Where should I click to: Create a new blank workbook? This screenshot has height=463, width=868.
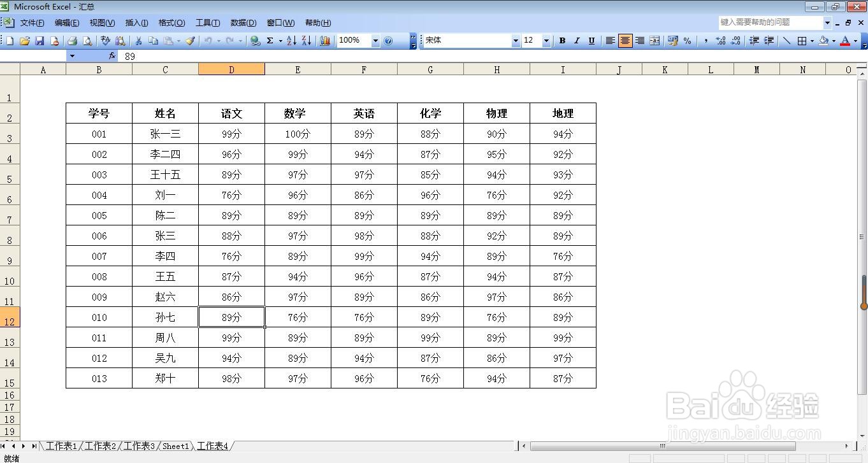[10, 40]
